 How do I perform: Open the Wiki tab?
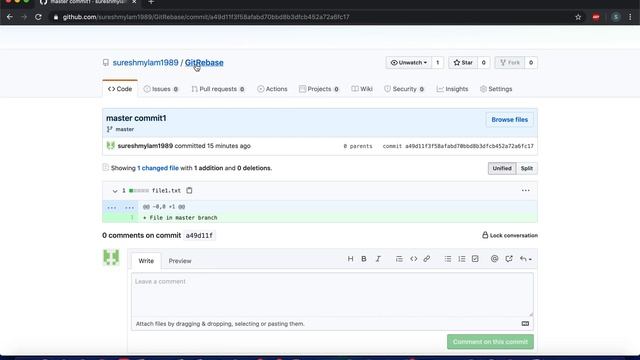click(362, 89)
